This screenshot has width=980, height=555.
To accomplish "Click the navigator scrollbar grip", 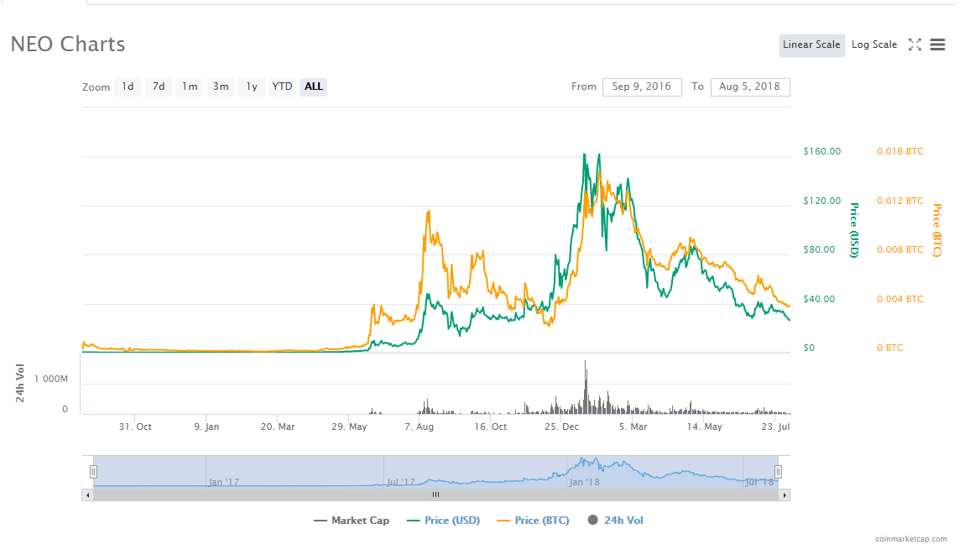I will click(x=435, y=495).
